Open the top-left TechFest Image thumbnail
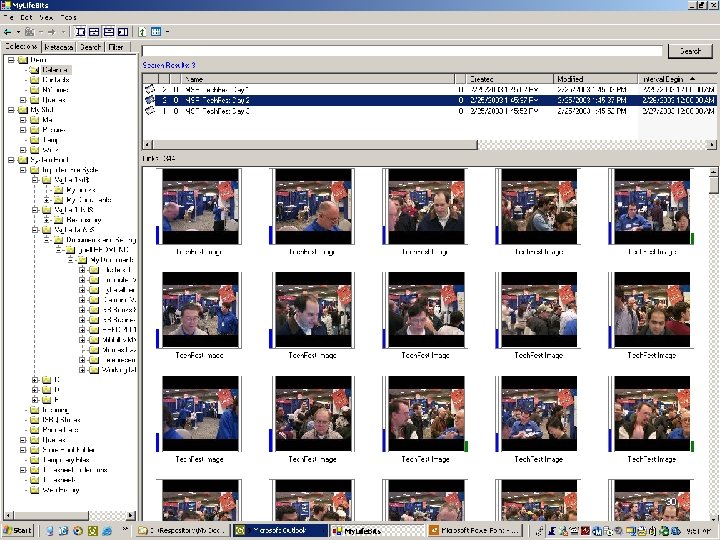Image resolution: width=720 pixels, height=540 pixels. click(x=200, y=207)
